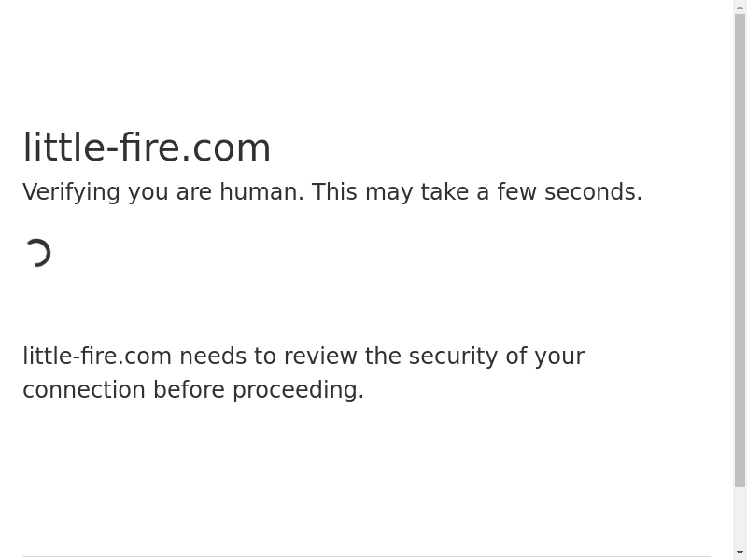This screenshot has width=747, height=560.
Task: Click the vertical scrollbar thumb
Action: [740, 250]
